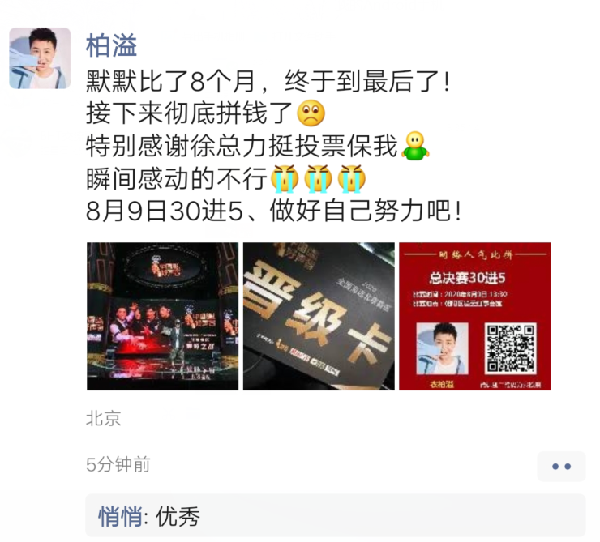Open the poster's profile avatar
Viewport: 600px width, 542px height.
40,58
